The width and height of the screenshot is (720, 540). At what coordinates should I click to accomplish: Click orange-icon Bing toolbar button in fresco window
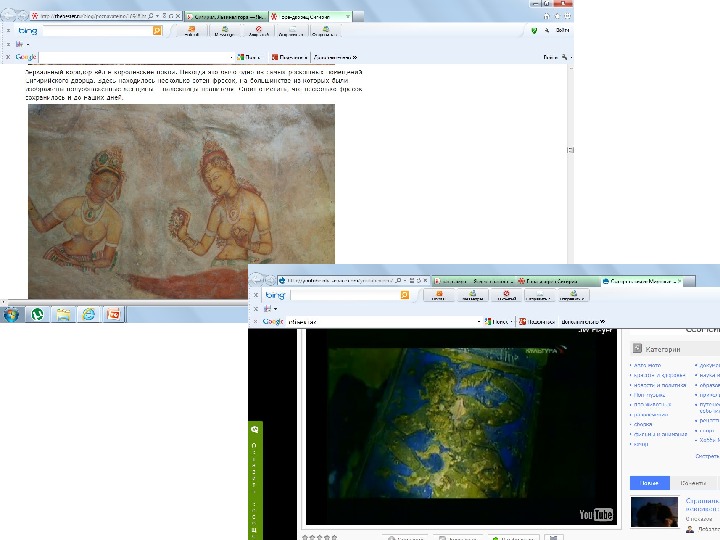tap(191, 31)
